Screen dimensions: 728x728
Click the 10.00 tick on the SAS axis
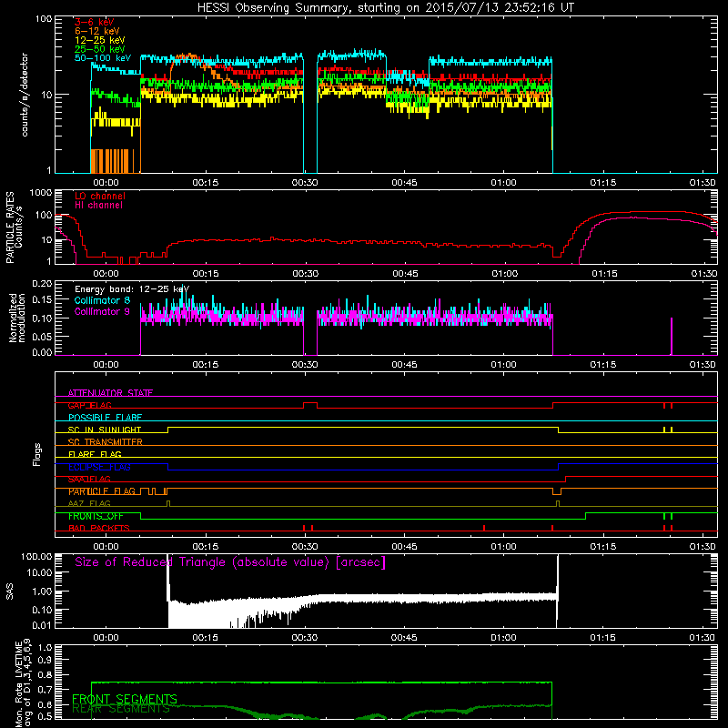[x=39, y=572]
